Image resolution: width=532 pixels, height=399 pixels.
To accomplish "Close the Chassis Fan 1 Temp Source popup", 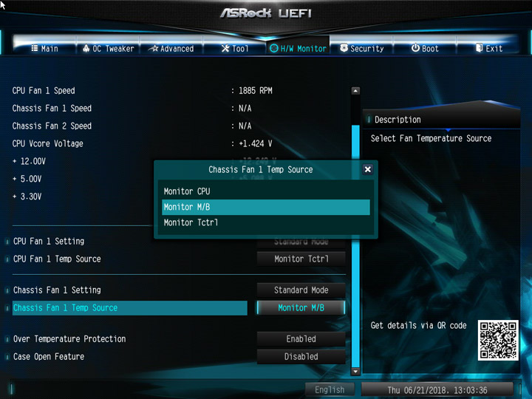I will [x=367, y=169].
